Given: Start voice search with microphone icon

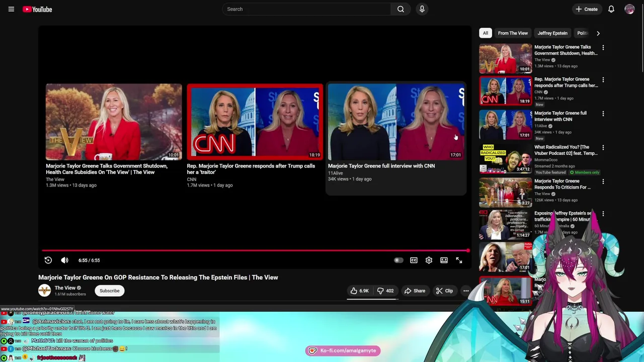Looking at the screenshot, I should pyautogui.click(x=422, y=9).
